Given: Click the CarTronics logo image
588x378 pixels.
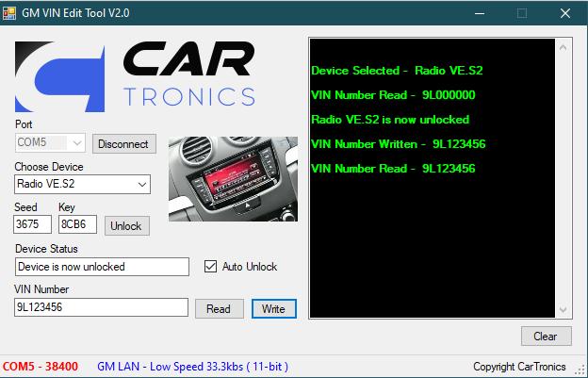Looking at the screenshot, I should coord(135,76).
